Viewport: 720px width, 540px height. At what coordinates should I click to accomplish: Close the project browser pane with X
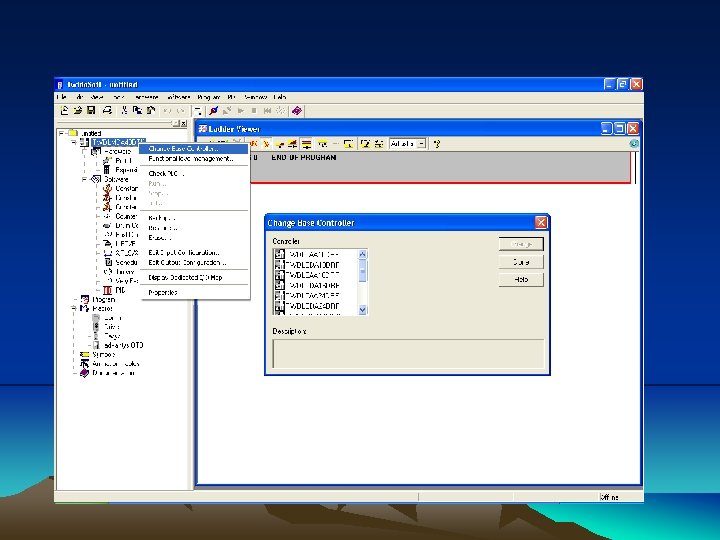184,123
